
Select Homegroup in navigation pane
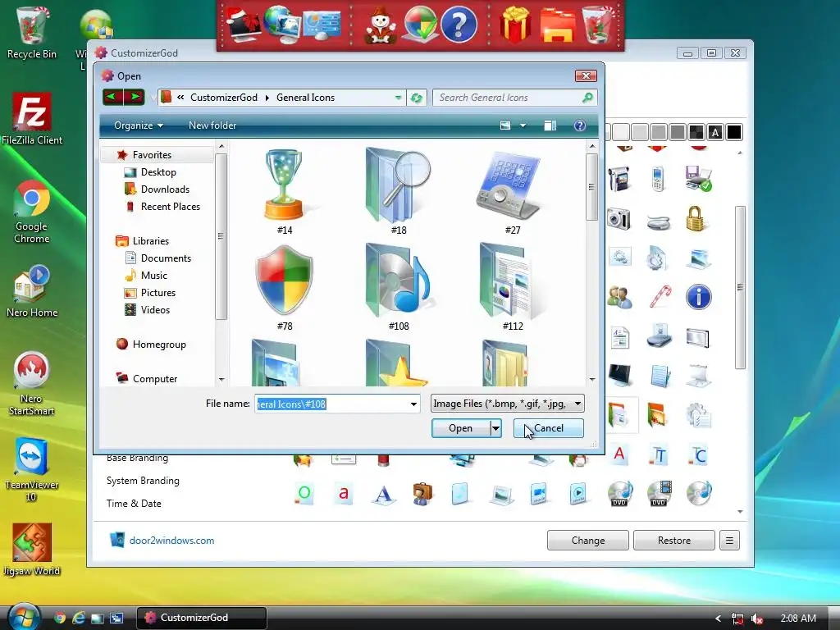point(159,345)
